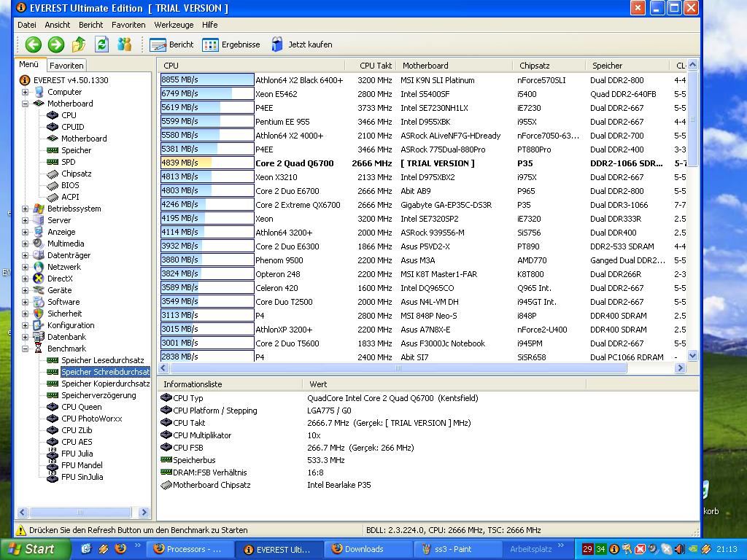
Task: Click the Users toolbar icon
Action: 124,44
